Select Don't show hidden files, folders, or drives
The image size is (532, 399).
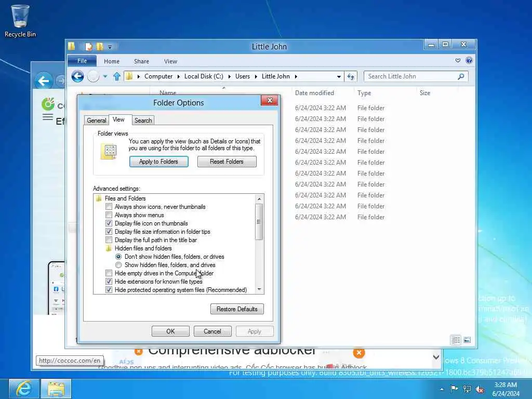point(118,257)
